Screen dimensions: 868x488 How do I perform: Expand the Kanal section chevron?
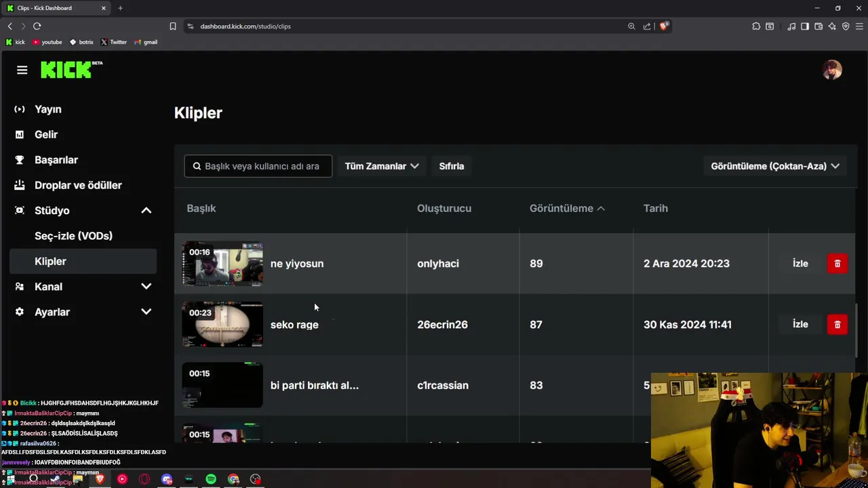click(146, 287)
